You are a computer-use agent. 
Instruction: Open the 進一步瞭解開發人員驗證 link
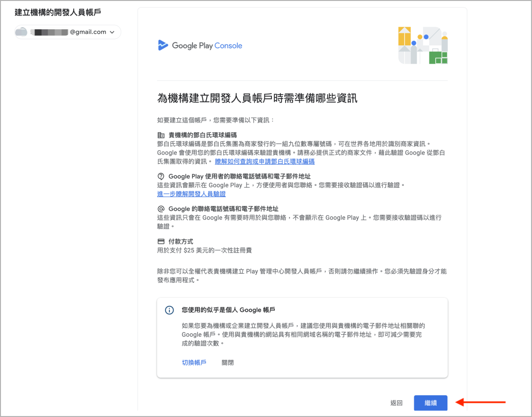tap(192, 194)
